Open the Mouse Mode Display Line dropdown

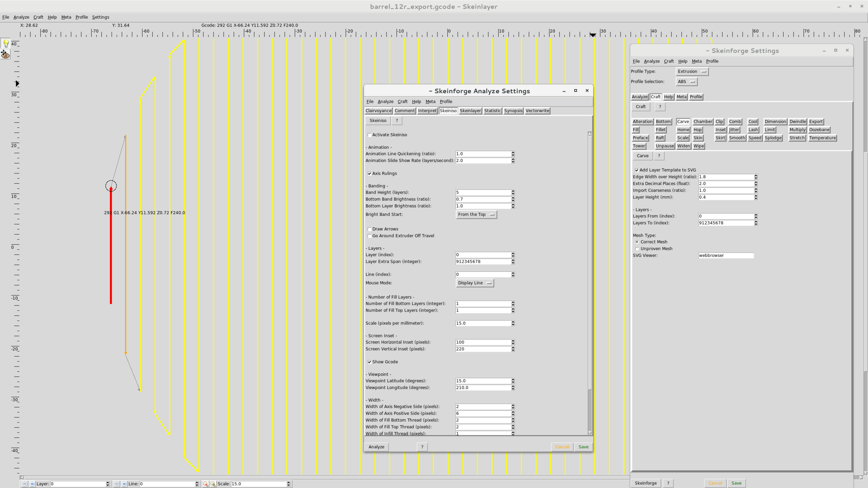pos(474,283)
